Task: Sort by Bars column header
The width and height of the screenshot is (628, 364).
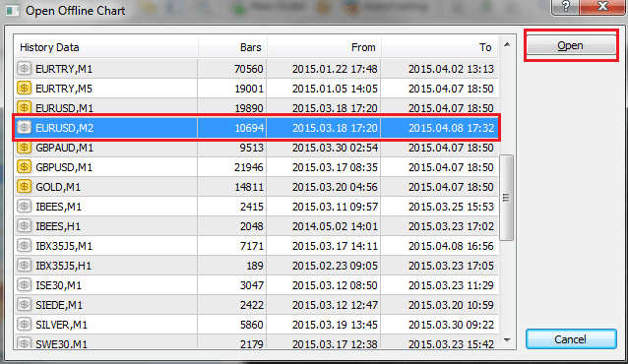Action: 232,47
